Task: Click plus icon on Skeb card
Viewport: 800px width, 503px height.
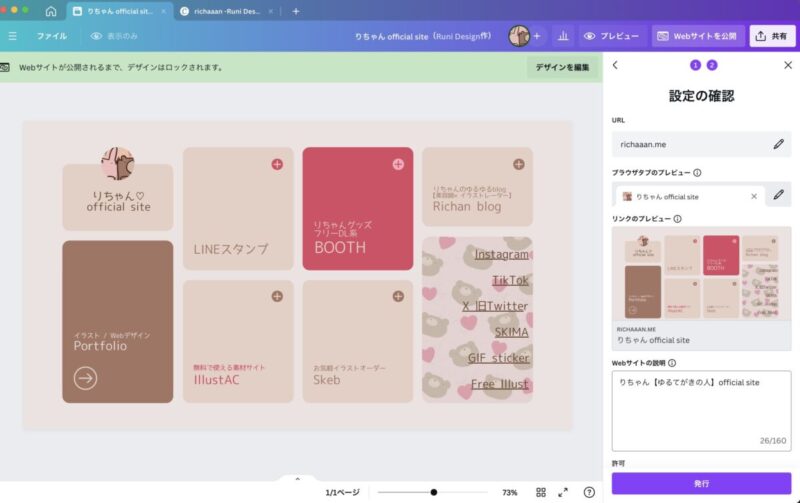Action: point(398,296)
